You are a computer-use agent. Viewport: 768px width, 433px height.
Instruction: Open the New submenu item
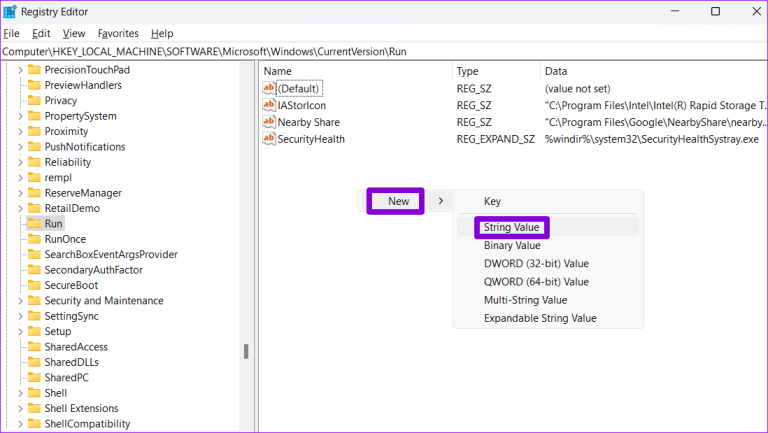(397, 201)
